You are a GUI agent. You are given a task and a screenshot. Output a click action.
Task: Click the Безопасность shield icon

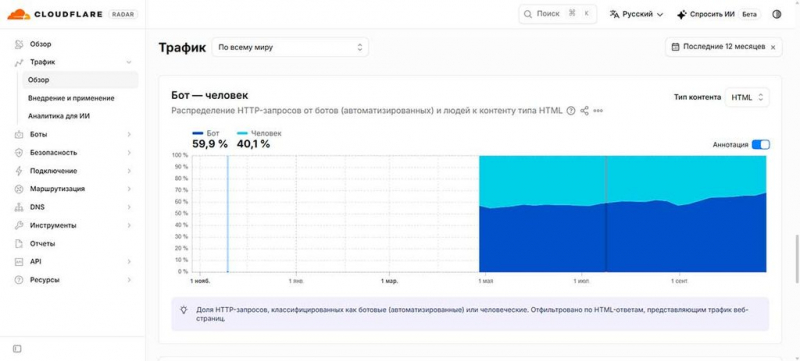click(19, 152)
